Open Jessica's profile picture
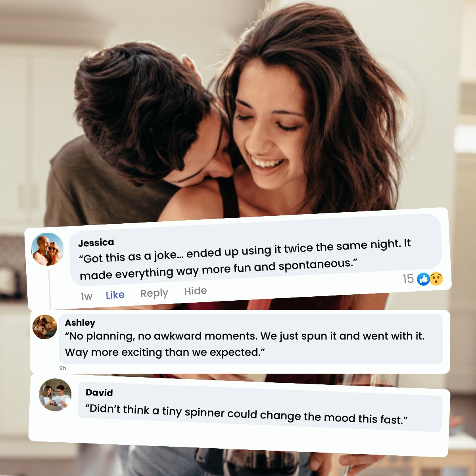The width and height of the screenshot is (476, 476). [48, 249]
